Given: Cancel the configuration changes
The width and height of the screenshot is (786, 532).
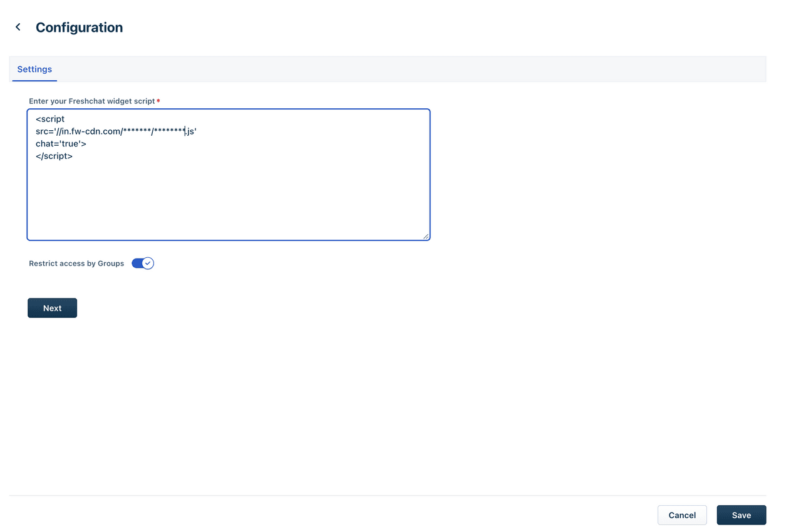Looking at the screenshot, I should [x=681, y=515].
